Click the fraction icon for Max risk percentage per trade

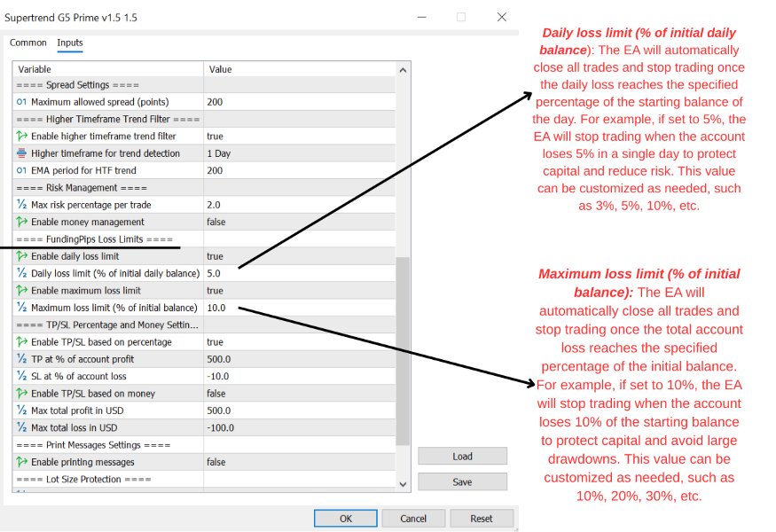click(x=21, y=205)
